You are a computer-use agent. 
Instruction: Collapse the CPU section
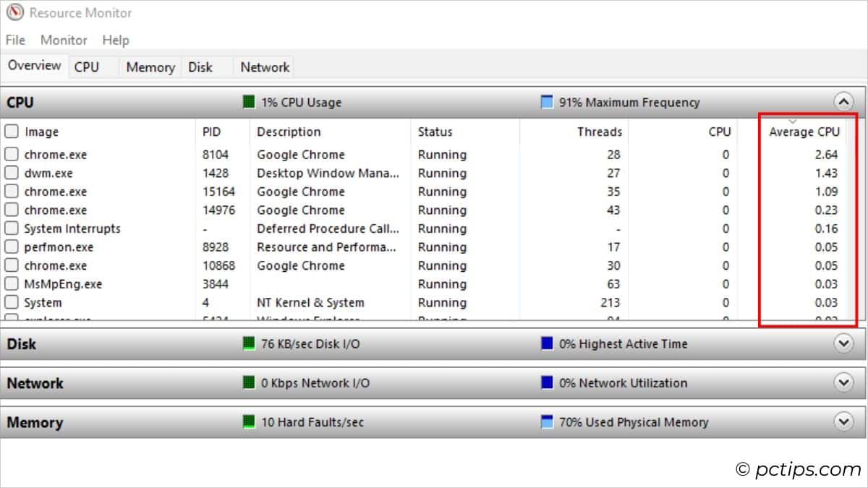point(843,102)
